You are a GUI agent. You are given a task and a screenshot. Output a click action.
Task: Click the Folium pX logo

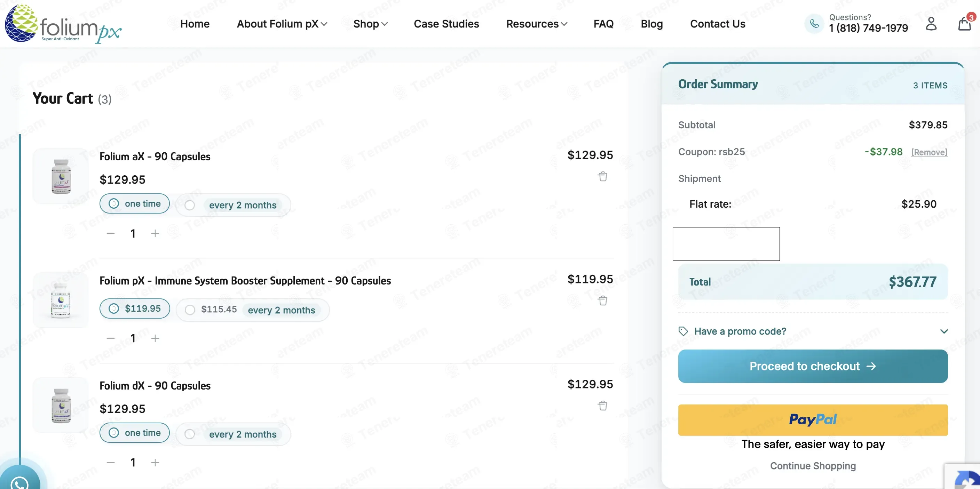tap(63, 24)
